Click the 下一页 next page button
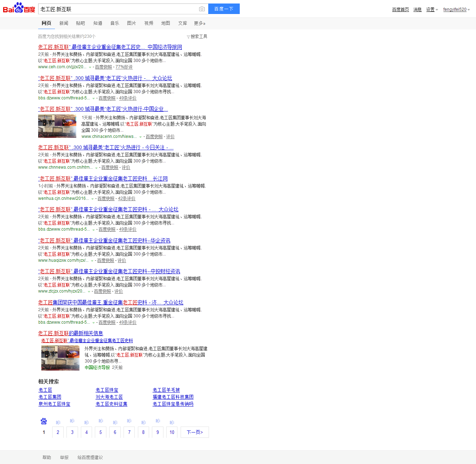This screenshot has width=476, height=464. pyautogui.click(x=195, y=432)
